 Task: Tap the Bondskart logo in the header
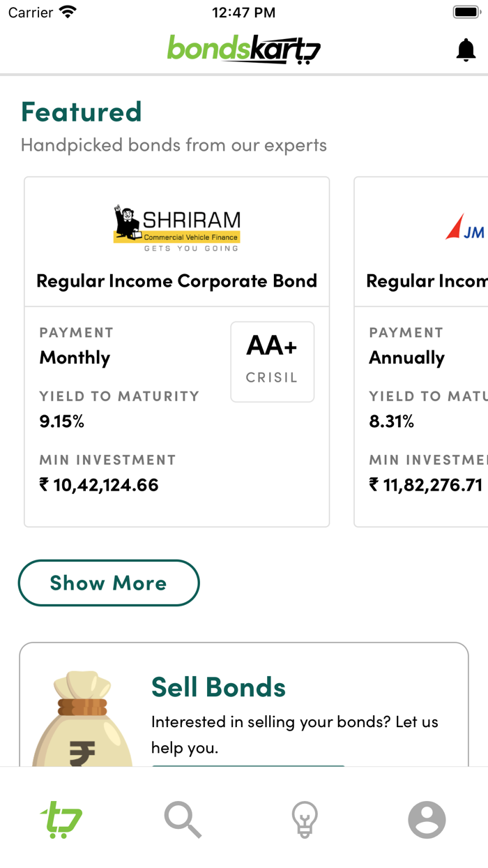point(244,49)
